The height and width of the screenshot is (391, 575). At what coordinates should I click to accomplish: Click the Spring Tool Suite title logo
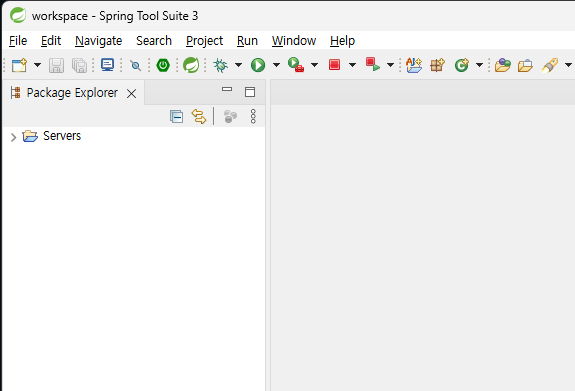(18, 15)
